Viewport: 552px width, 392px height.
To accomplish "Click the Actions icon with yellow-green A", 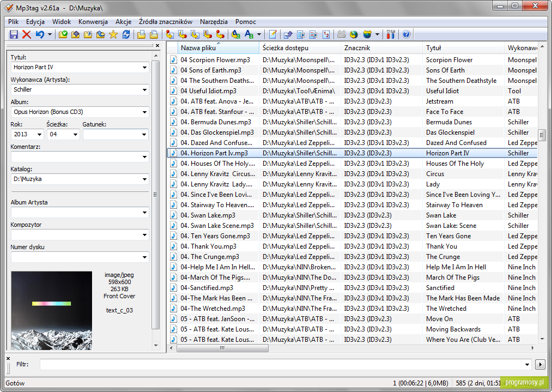I will point(236,34).
